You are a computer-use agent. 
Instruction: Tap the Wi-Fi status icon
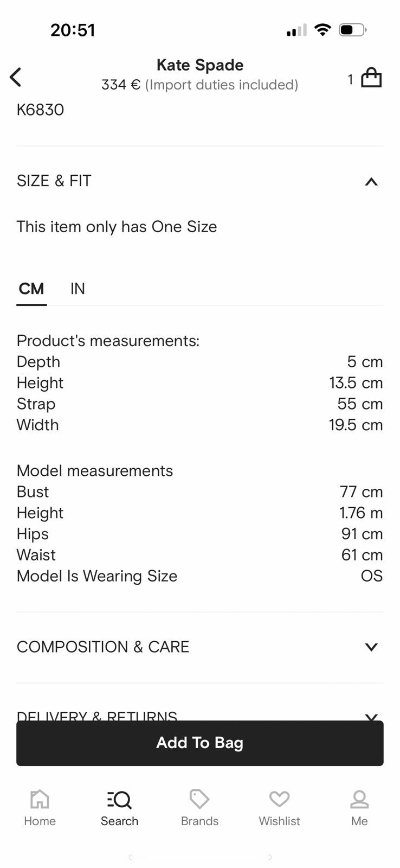coord(322,30)
